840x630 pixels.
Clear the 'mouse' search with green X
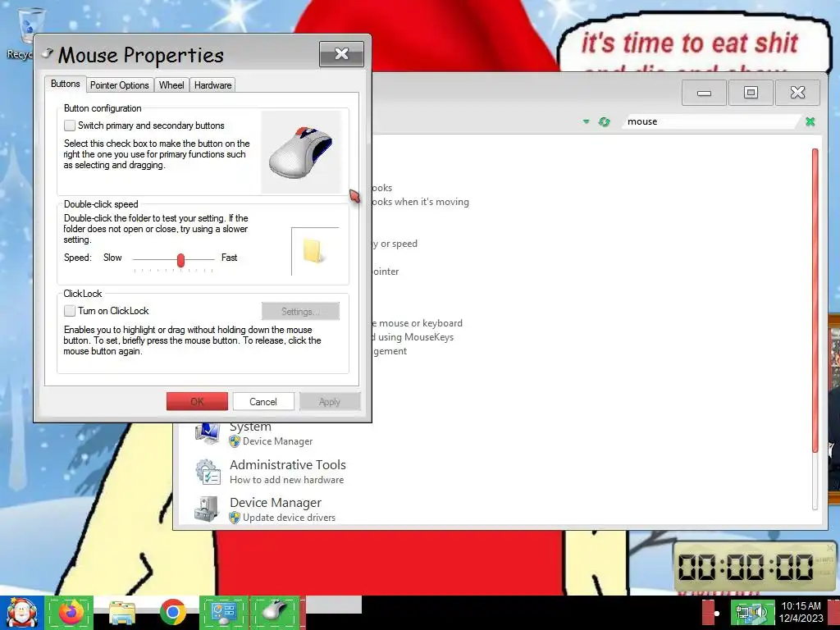pos(810,121)
